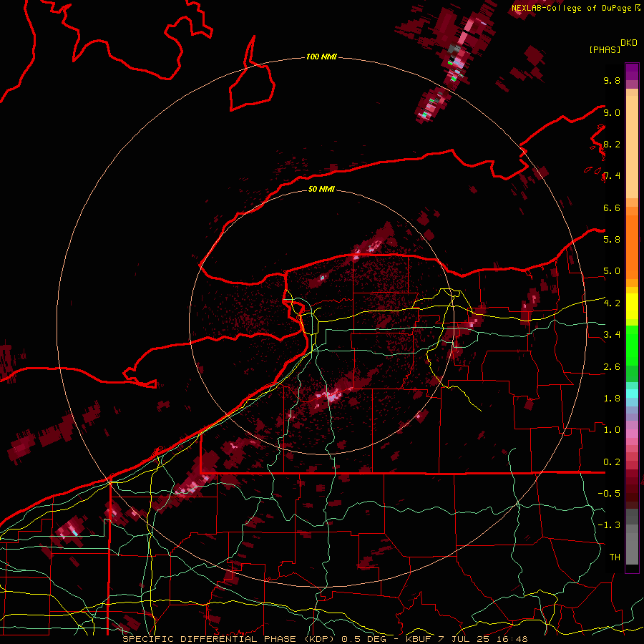Image resolution: width=644 pixels, height=644 pixels.
Task: Click the 9.0 value on the color scale
Action: pyautogui.click(x=612, y=112)
